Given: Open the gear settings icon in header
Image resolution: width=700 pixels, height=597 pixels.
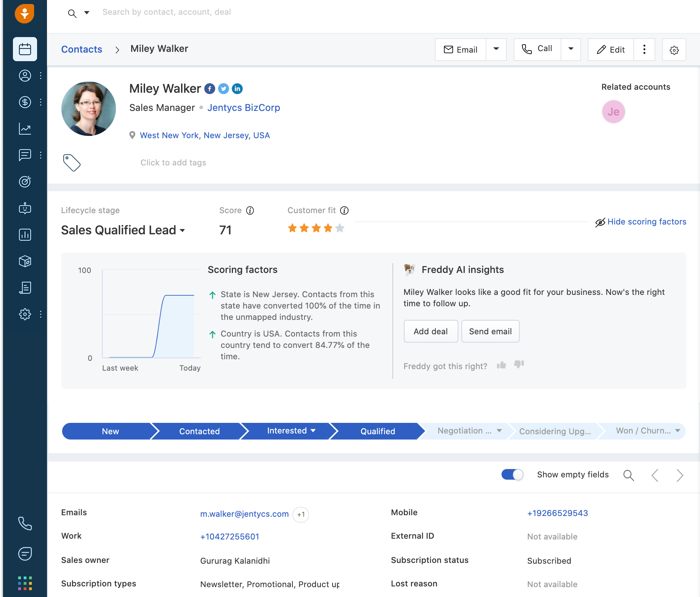Looking at the screenshot, I should point(674,50).
